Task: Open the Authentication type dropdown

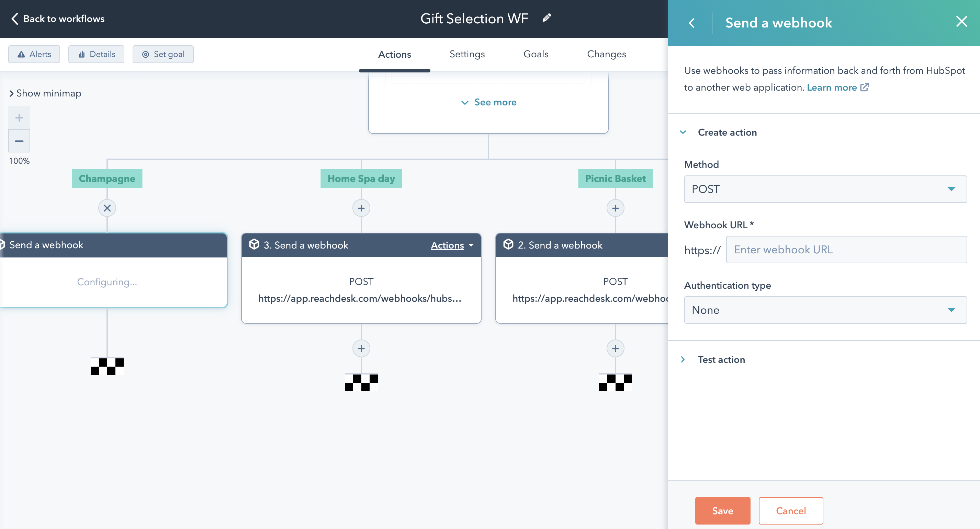Action: (x=825, y=310)
